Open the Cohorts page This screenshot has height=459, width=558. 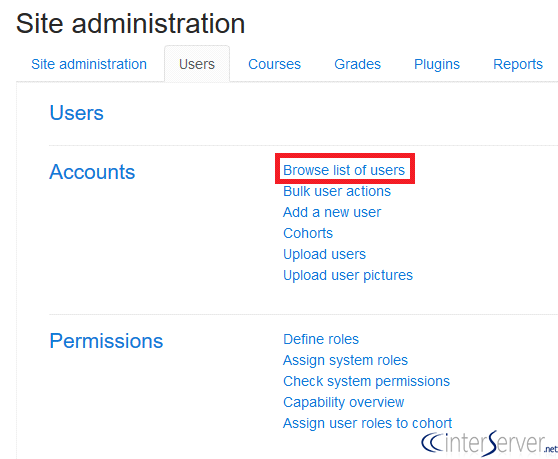click(308, 233)
